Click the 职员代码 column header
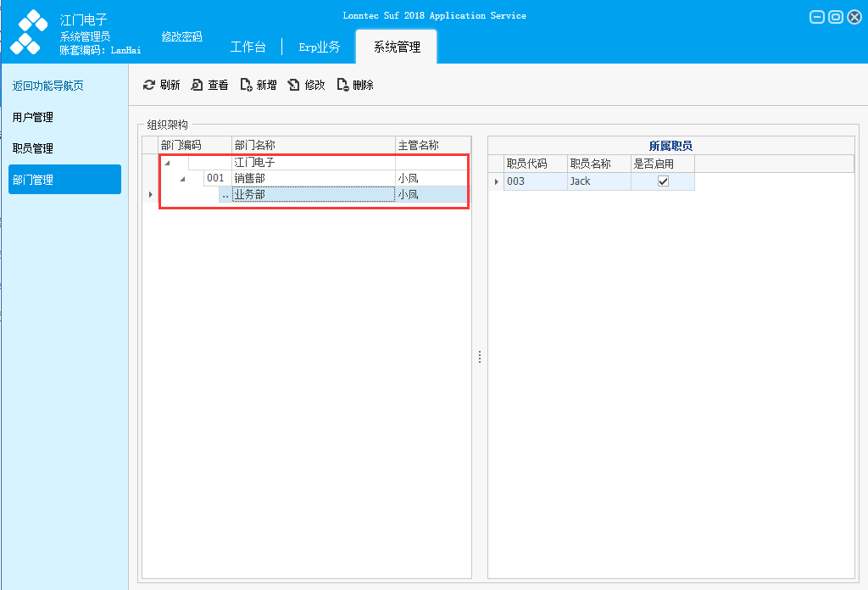 [536, 164]
